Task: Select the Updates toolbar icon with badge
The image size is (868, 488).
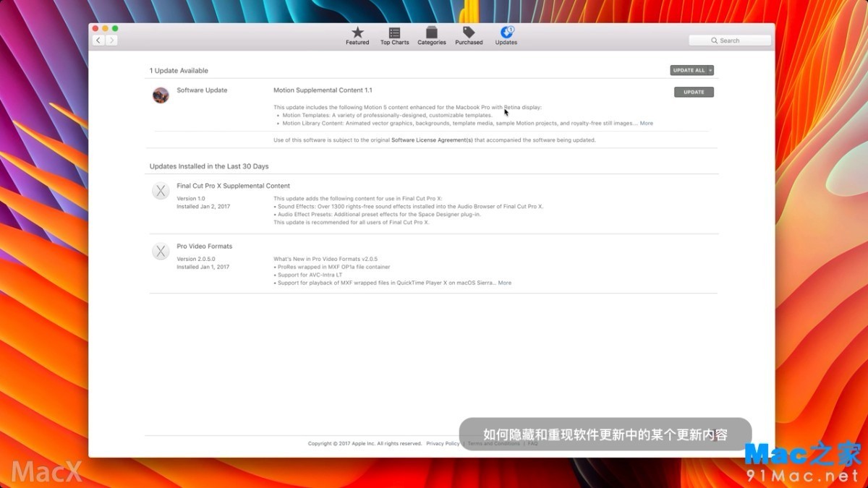Action: tap(506, 32)
